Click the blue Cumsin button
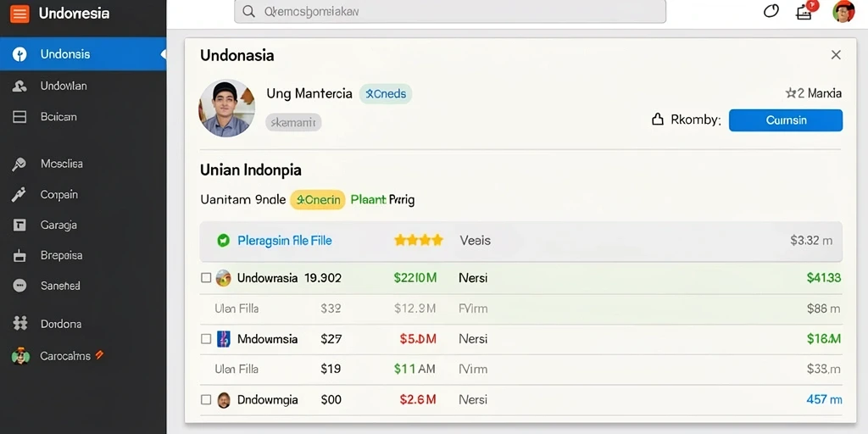Viewport: 868px width, 434px height. [786, 120]
